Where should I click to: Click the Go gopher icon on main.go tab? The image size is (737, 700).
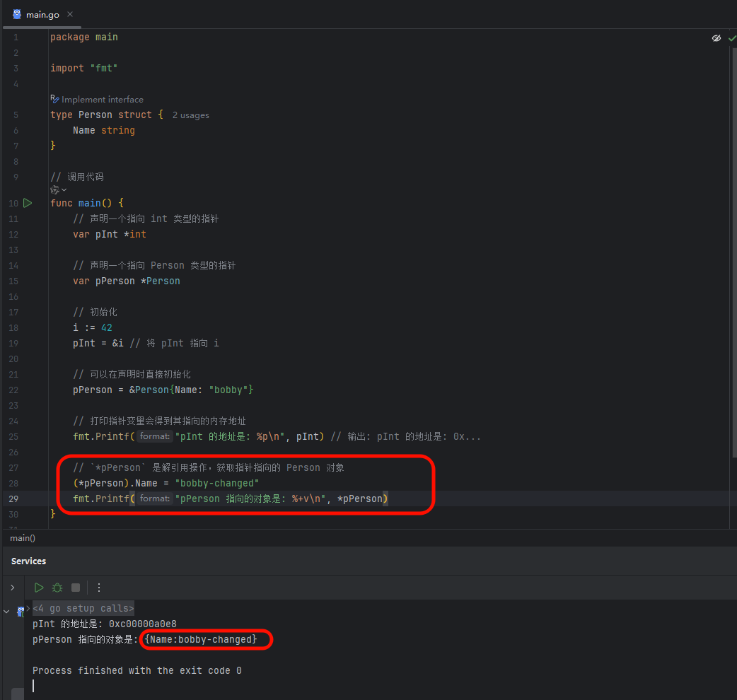point(17,15)
